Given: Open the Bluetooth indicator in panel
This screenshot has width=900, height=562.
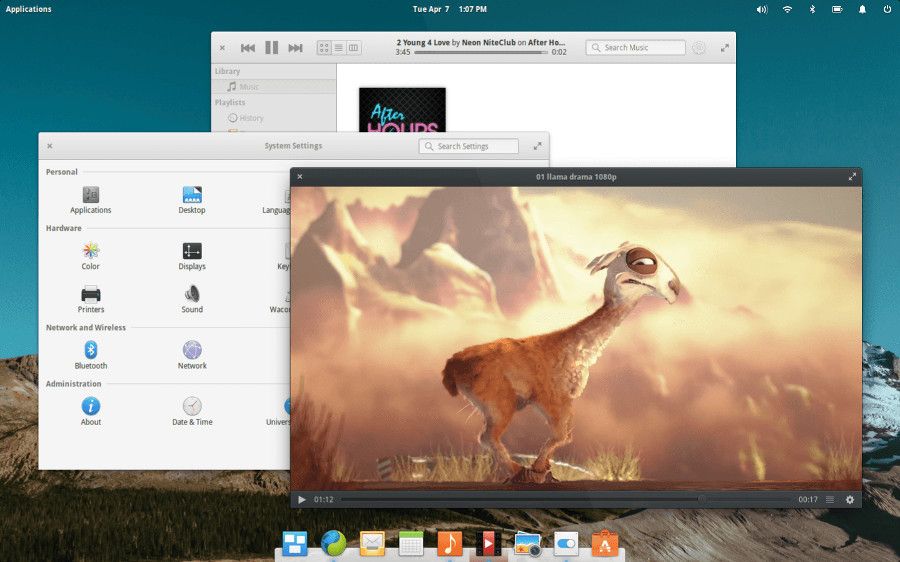Looking at the screenshot, I should click(812, 9).
